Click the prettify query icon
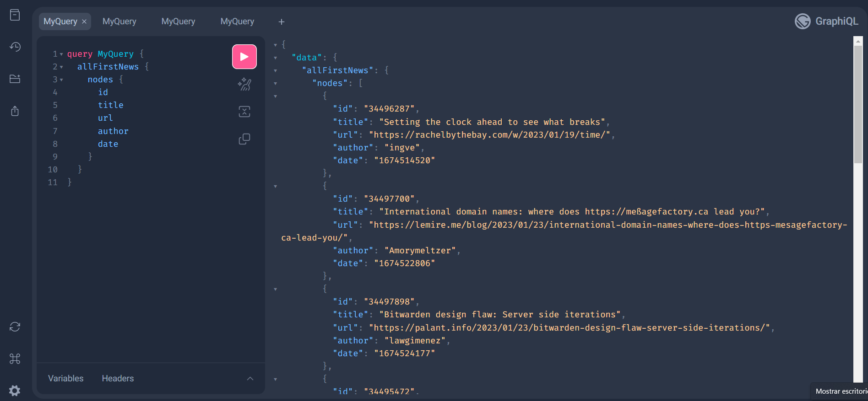Image resolution: width=868 pixels, height=401 pixels. (x=244, y=84)
